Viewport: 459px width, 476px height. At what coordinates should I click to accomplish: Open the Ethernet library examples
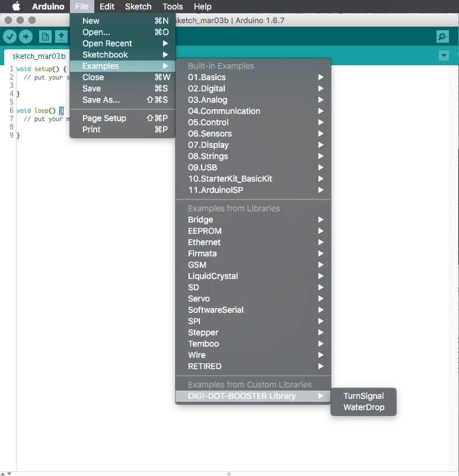253,242
